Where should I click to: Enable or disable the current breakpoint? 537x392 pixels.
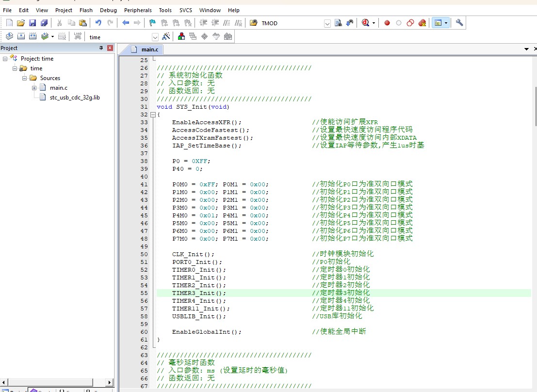point(399,23)
